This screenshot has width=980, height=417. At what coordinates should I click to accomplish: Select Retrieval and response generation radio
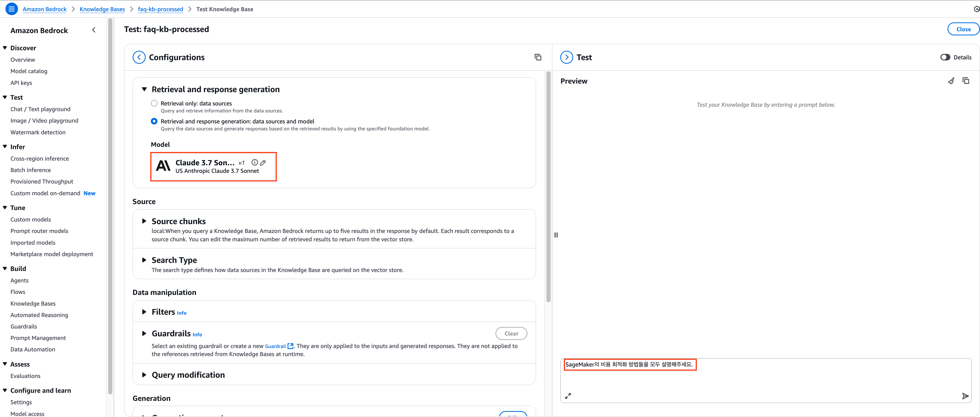click(x=154, y=121)
